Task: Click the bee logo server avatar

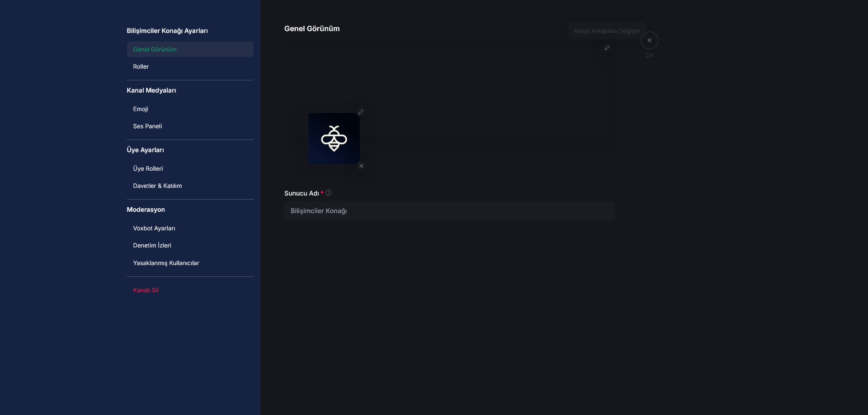Action: (334, 139)
